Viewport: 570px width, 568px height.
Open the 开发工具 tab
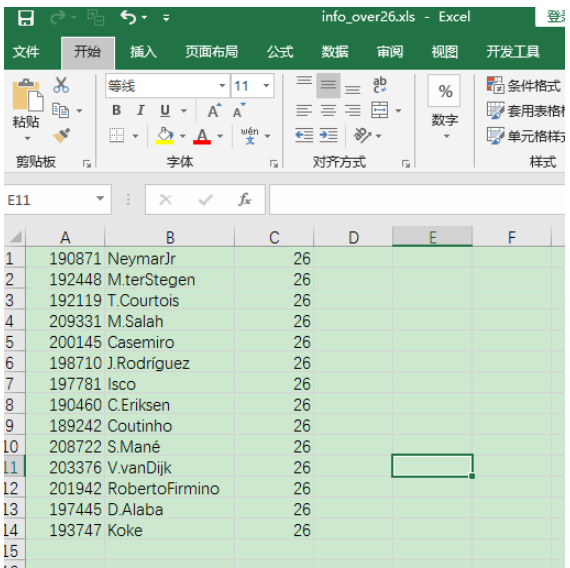tap(513, 52)
